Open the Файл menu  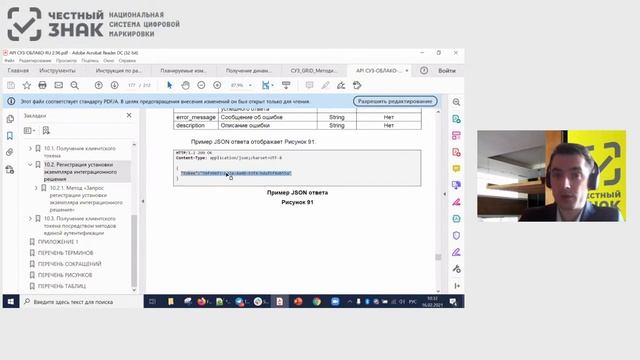click(x=9, y=60)
